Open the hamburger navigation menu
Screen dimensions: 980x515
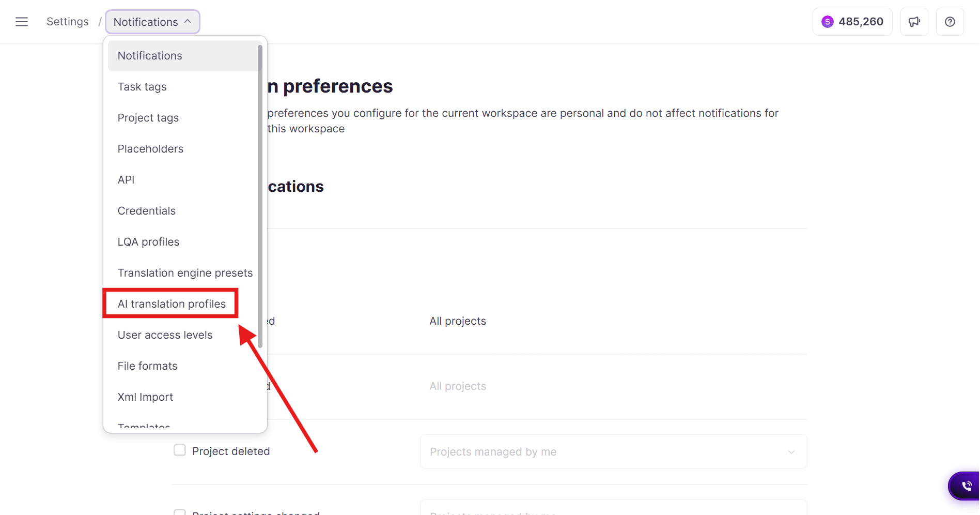(22, 22)
